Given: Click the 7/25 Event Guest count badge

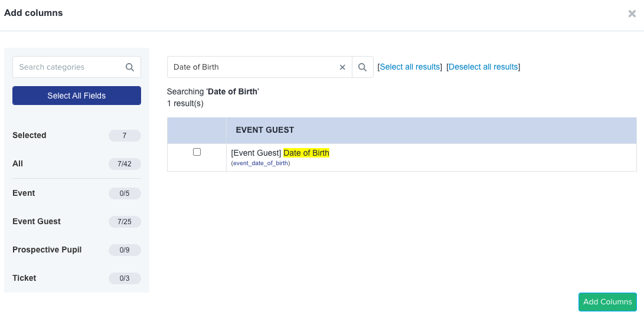Looking at the screenshot, I should tap(125, 222).
